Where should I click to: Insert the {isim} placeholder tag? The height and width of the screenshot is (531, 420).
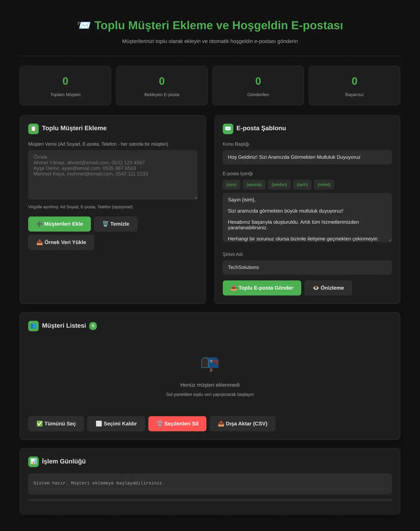point(231,185)
